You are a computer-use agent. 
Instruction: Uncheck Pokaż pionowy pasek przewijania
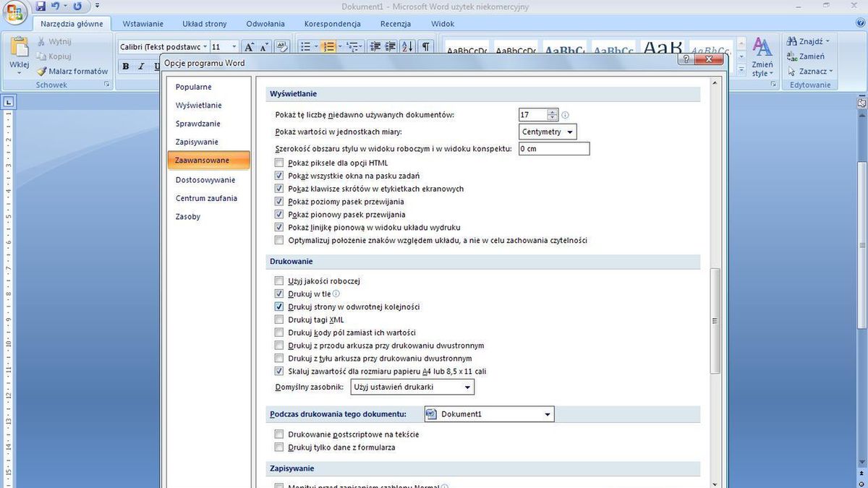279,215
